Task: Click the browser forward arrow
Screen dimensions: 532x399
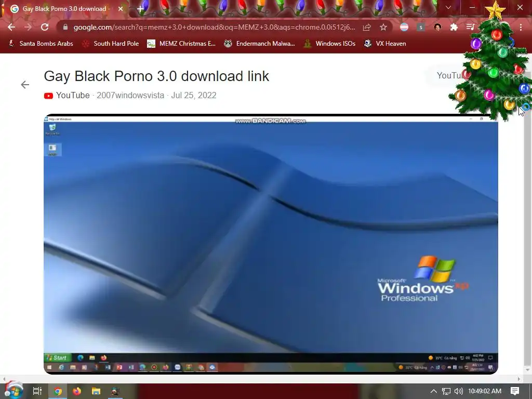Action: (28, 27)
